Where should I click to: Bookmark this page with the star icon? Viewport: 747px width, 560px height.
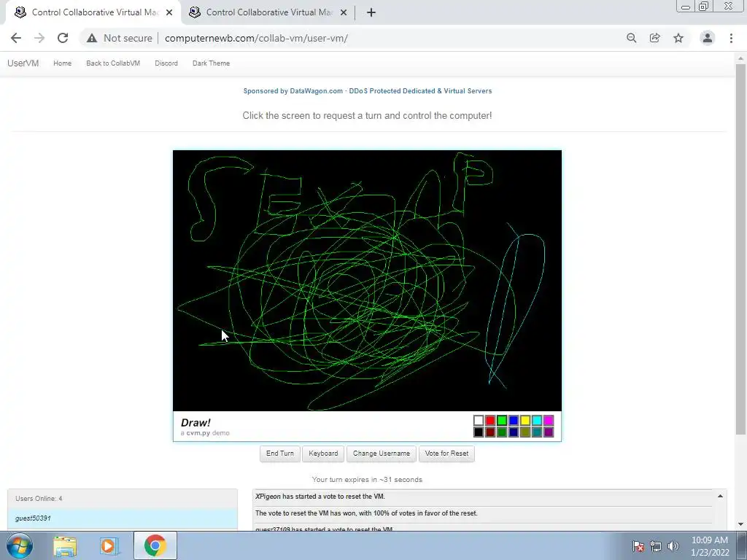coord(678,38)
